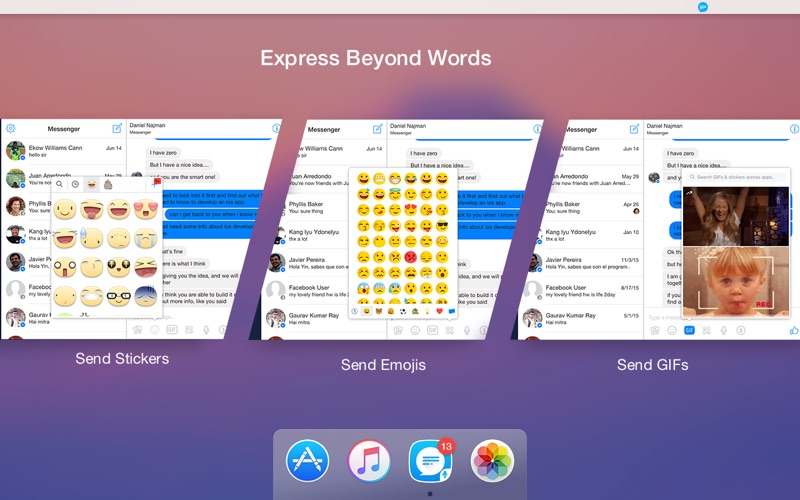Open the App Store from the dock
Viewport: 800px width, 500px height.
point(307,461)
